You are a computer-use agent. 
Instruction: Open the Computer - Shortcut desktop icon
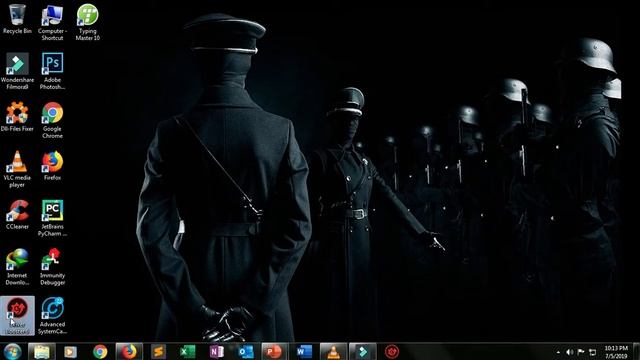point(52,22)
